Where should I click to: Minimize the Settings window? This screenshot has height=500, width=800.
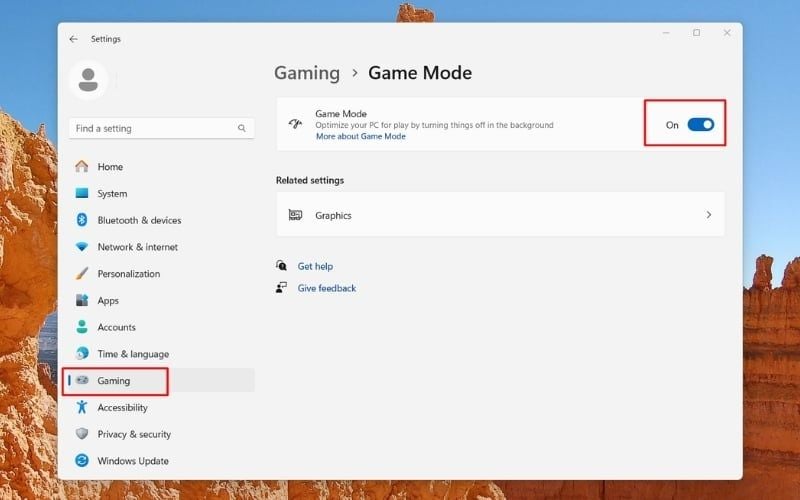pyautogui.click(x=666, y=33)
